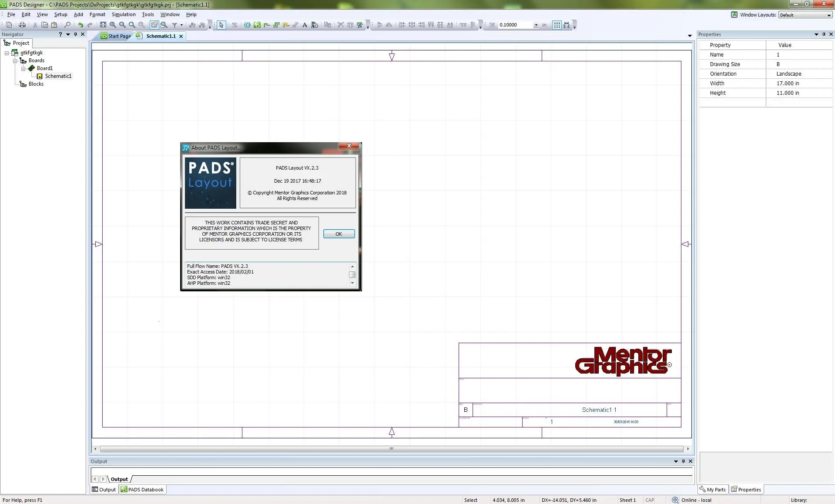Click the Rotate toolbar icon

(x=235, y=25)
